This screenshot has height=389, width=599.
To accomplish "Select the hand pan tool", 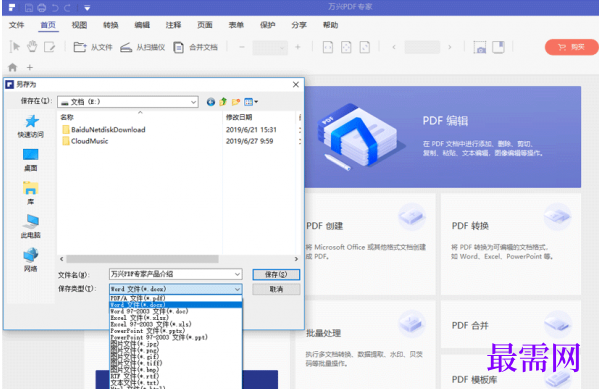I will [x=32, y=47].
